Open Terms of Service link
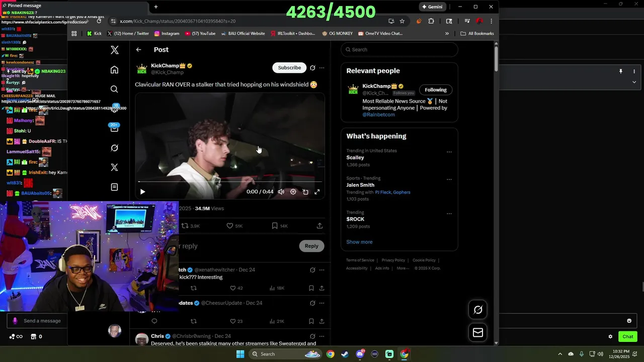 [x=360, y=260]
